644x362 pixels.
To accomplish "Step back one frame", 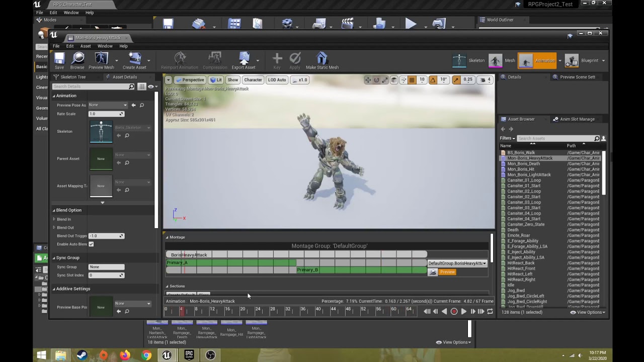I will coord(436,312).
